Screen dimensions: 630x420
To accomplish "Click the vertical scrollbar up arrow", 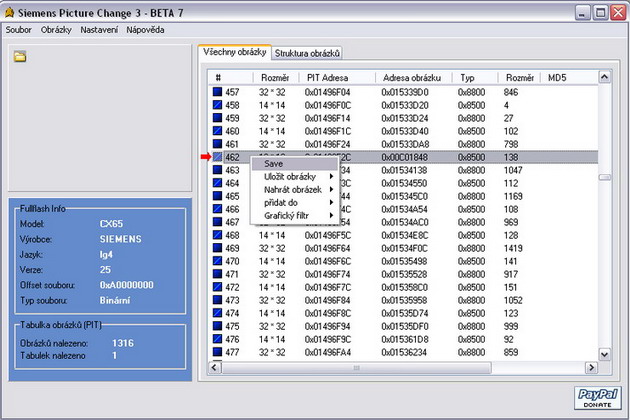I will [604, 77].
